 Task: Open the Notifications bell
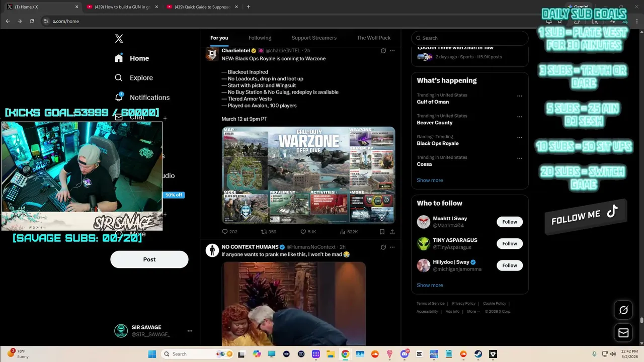[x=119, y=97]
